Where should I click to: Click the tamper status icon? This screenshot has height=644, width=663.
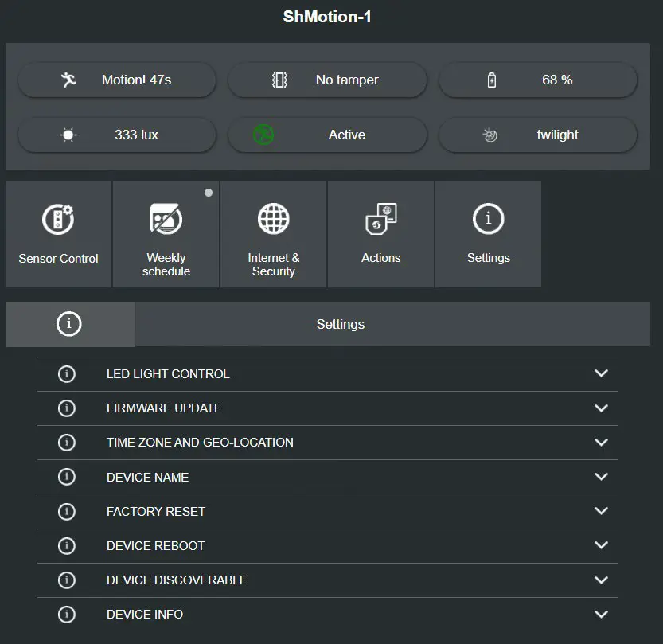(280, 80)
